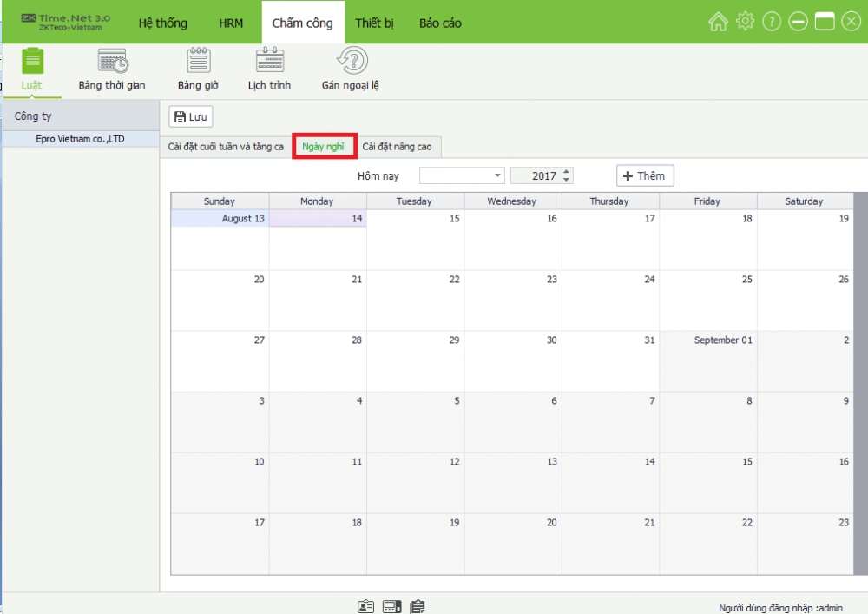868x614 pixels.
Task: Select the Bảng giờ shift icon
Action: (198, 68)
